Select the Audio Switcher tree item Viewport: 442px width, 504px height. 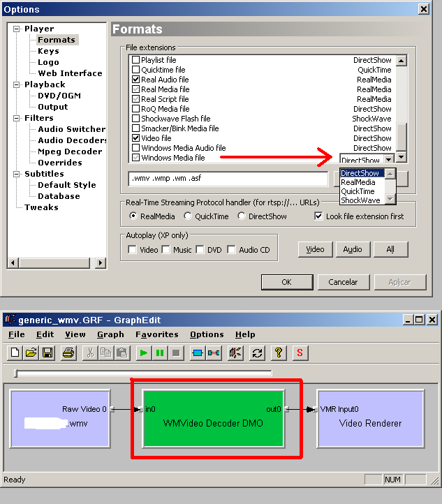[71, 129]
